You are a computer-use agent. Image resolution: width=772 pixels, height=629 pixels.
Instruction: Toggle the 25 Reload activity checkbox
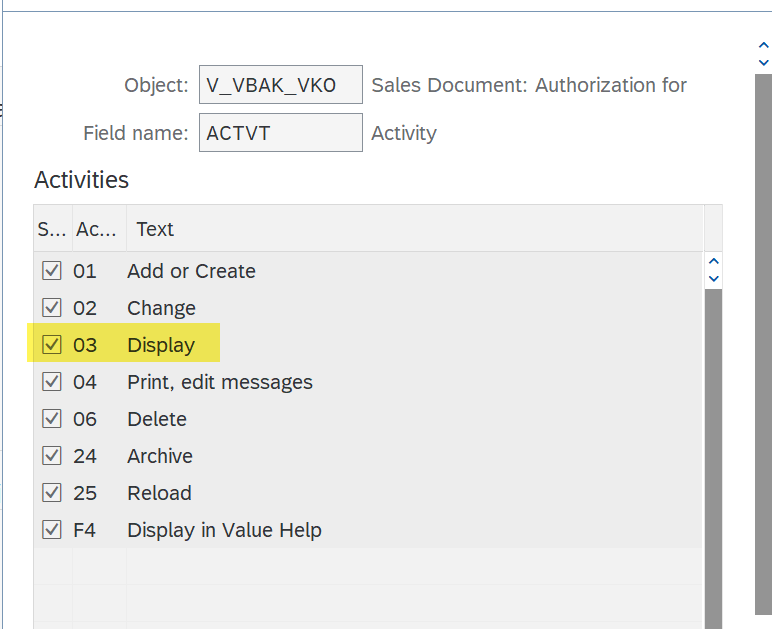51,493
